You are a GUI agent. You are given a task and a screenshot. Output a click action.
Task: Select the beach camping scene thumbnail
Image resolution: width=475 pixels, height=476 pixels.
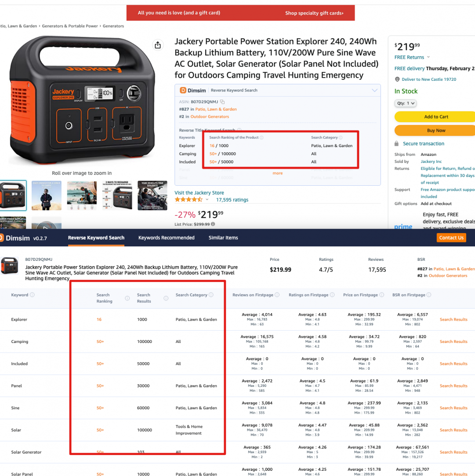(x=82, y=195)
